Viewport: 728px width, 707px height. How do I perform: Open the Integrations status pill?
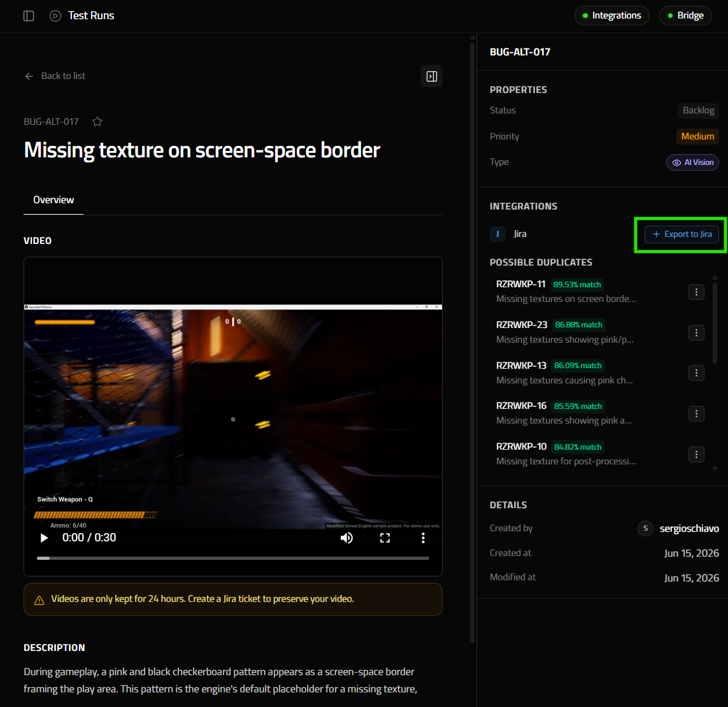click(611, 16)
